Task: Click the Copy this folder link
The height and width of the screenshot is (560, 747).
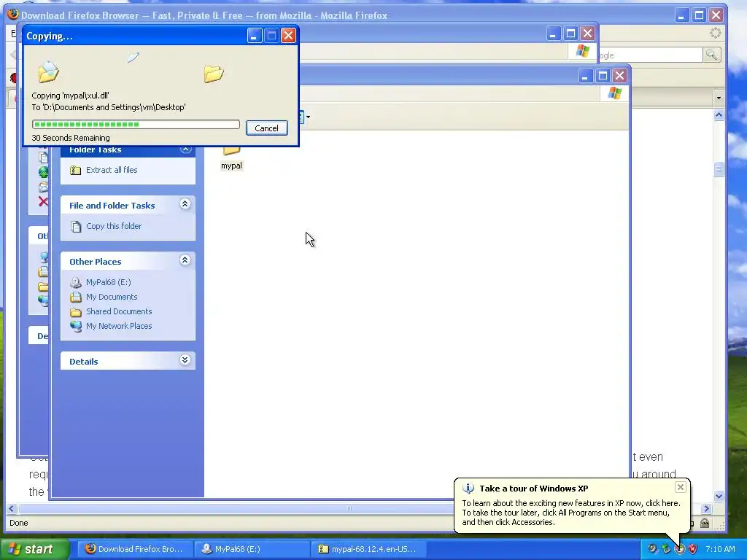Action: pos(113,226)
